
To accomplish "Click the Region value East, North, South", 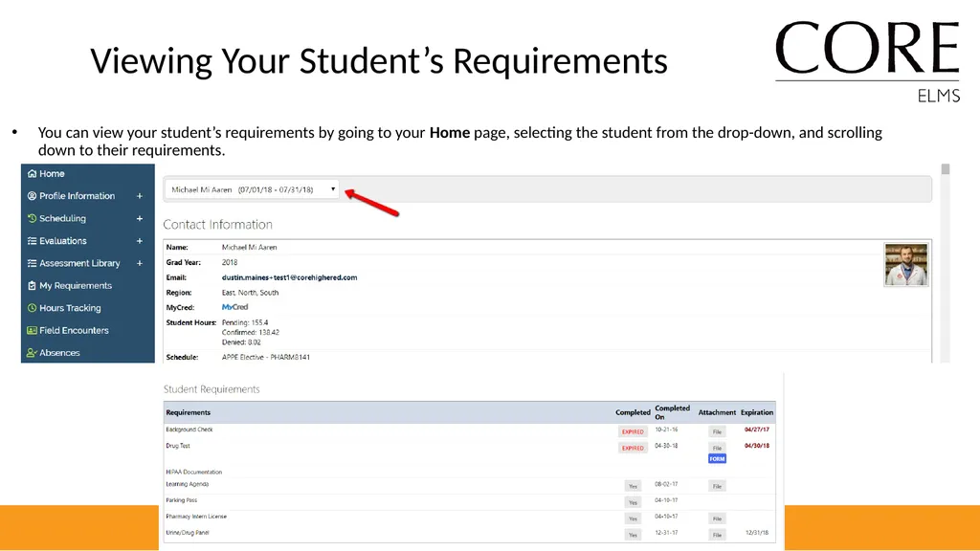I will point(250,293).
